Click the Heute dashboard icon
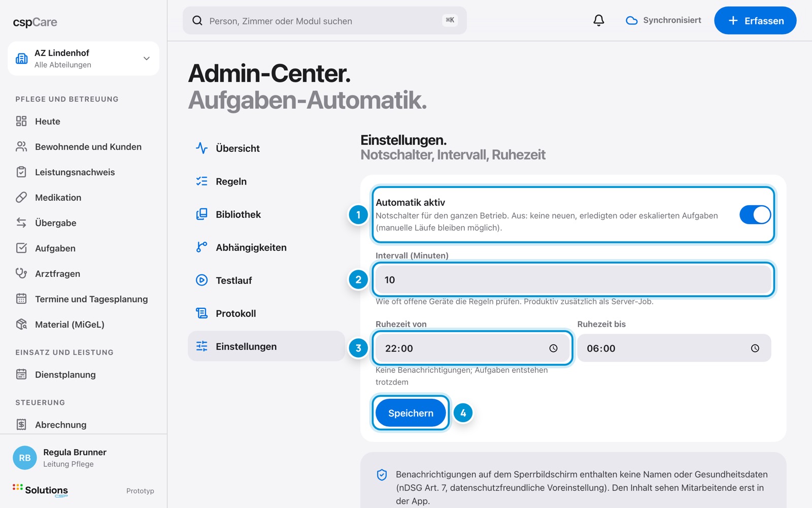This screenshot has height=508, width=812. click(21, 121)
